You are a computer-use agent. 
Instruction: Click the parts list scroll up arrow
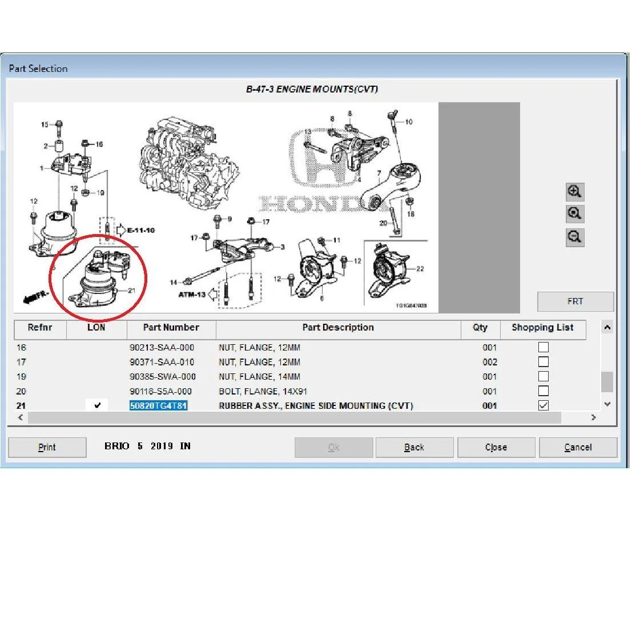[607, 327]
